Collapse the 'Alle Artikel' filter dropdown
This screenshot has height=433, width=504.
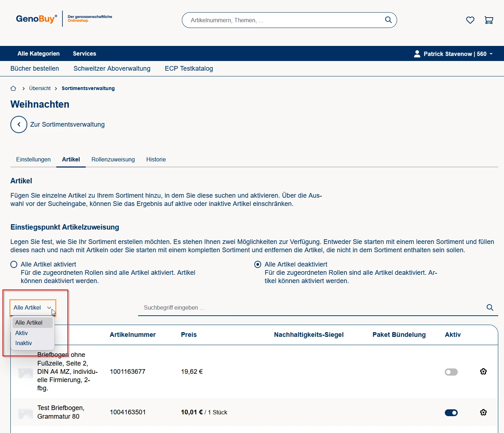(x=33, y=308)
